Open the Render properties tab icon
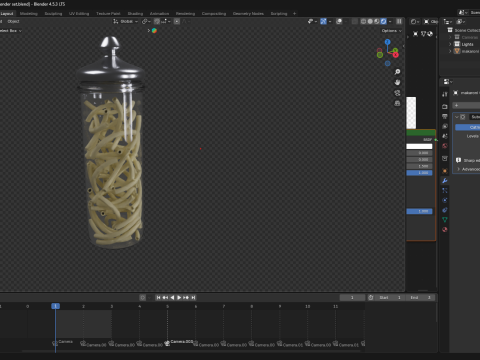The image size is (480, 360). pos(445,107)
